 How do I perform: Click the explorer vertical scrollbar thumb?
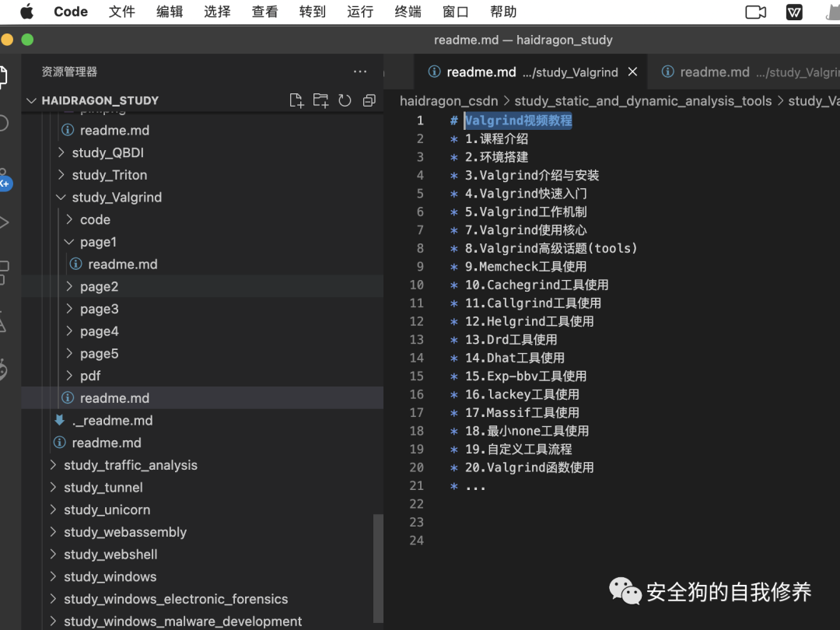(x=378, y=569)
